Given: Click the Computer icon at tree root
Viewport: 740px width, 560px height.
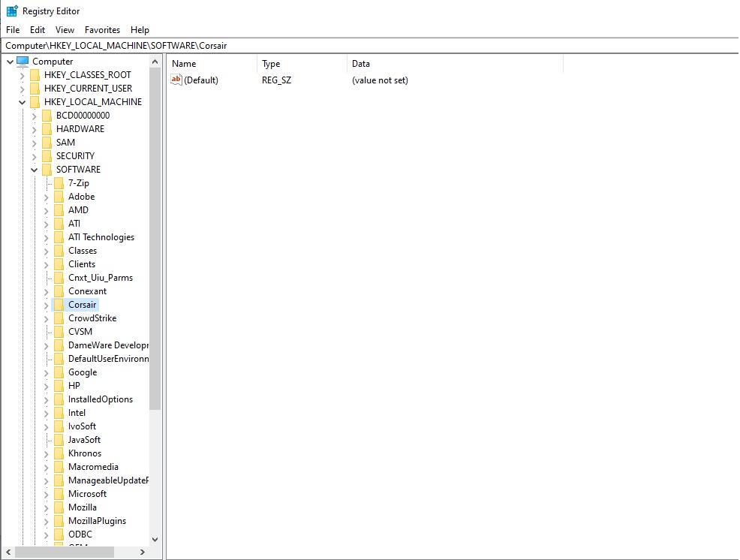Looking at the screenshot, I should point(24,61).
